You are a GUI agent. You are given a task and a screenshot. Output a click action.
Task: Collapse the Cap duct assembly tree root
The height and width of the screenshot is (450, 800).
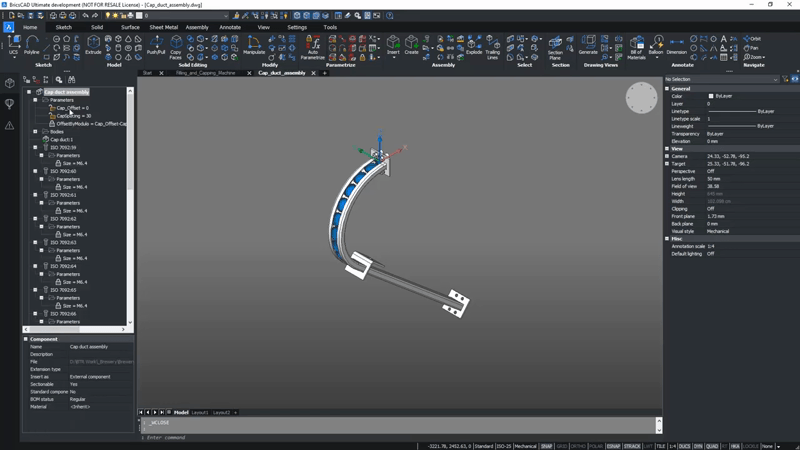pos(29,92)
